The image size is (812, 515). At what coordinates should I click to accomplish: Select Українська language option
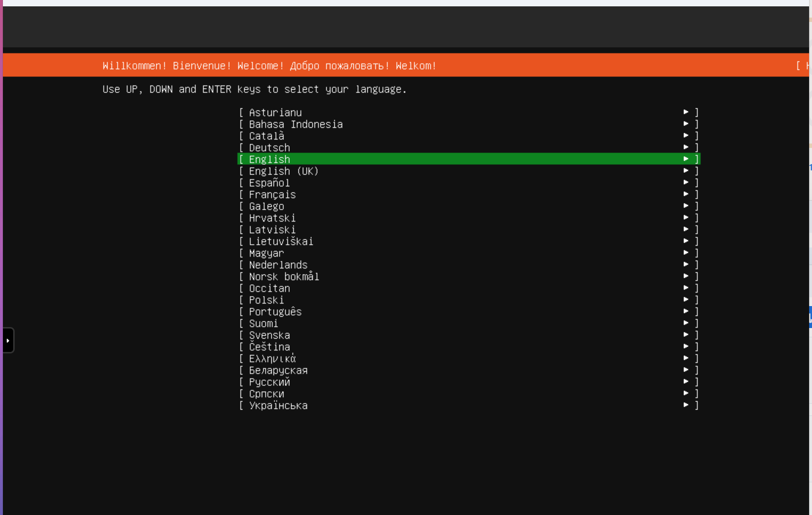tap(469, 405)
